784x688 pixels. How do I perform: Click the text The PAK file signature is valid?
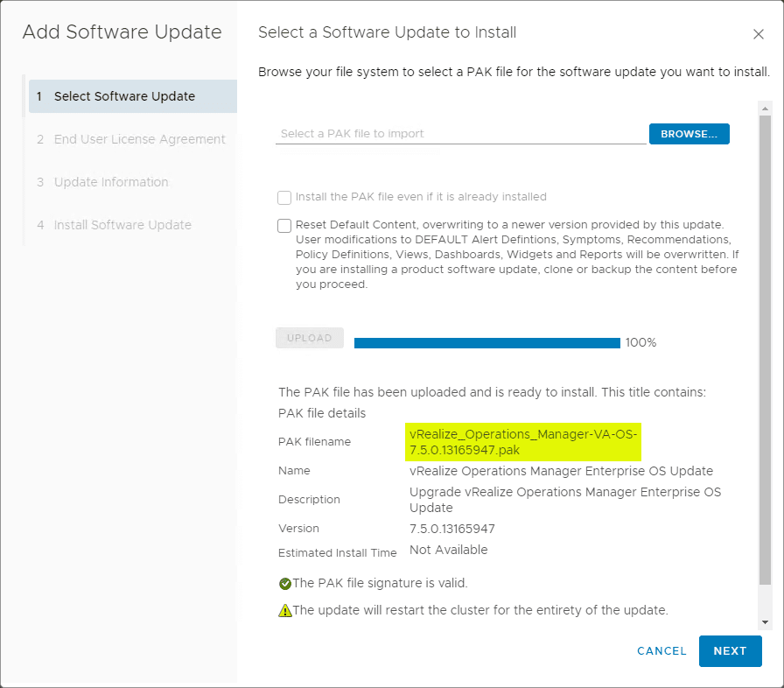tap(380, 584)
